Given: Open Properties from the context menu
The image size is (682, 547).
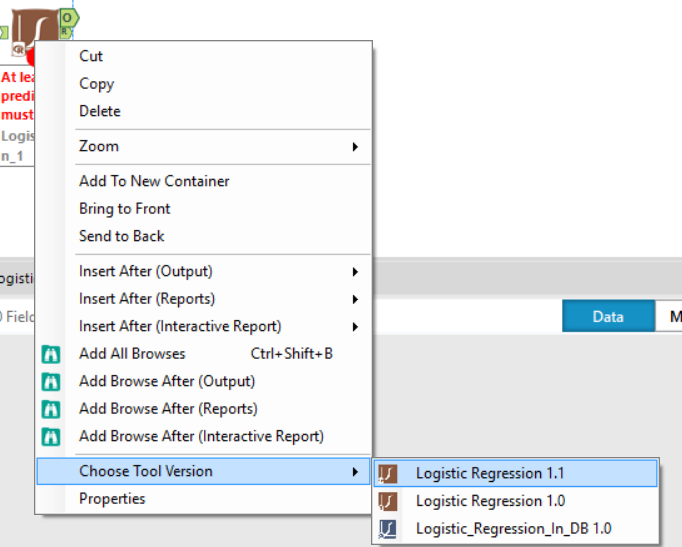Looking at the screenshot, I should click(x=112, y=499).
